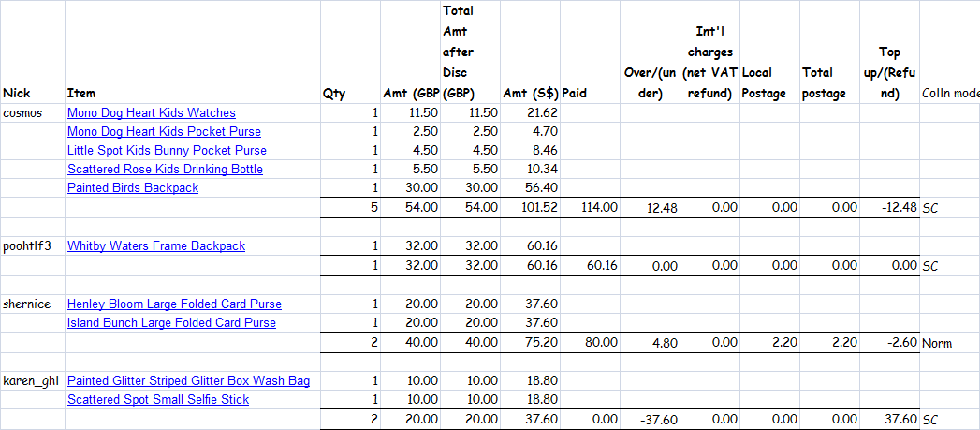Open Whitby Waters Frame Backpack link
980x430 pixels.
tap(156, 246)
